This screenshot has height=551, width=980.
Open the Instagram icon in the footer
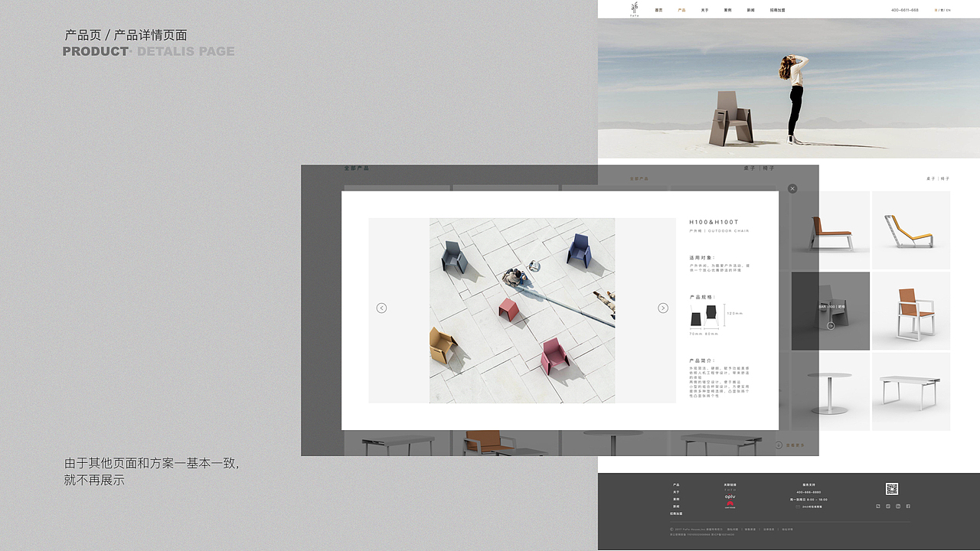click(888, 506)
